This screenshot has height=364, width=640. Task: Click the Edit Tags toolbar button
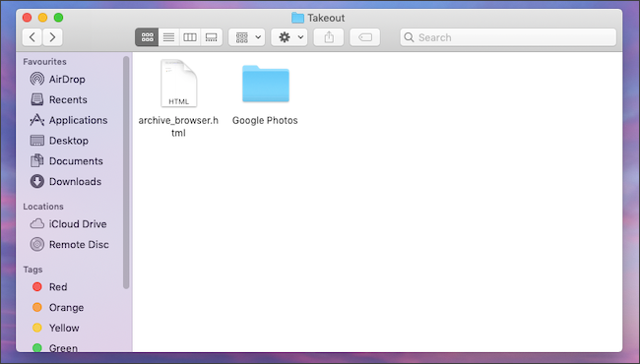point(365,37)
